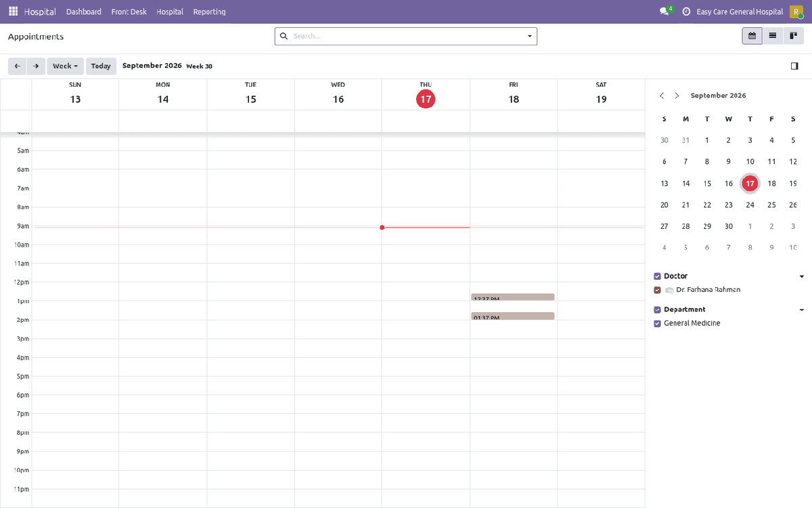Select 21 in mini calendar
This screenshot has height=508, width=812.
685,205
